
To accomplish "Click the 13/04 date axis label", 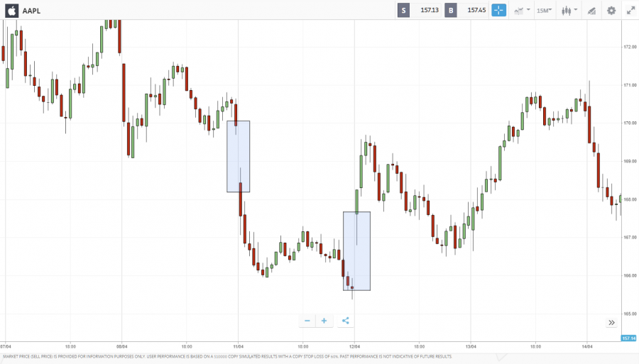I will coord(471,346).
